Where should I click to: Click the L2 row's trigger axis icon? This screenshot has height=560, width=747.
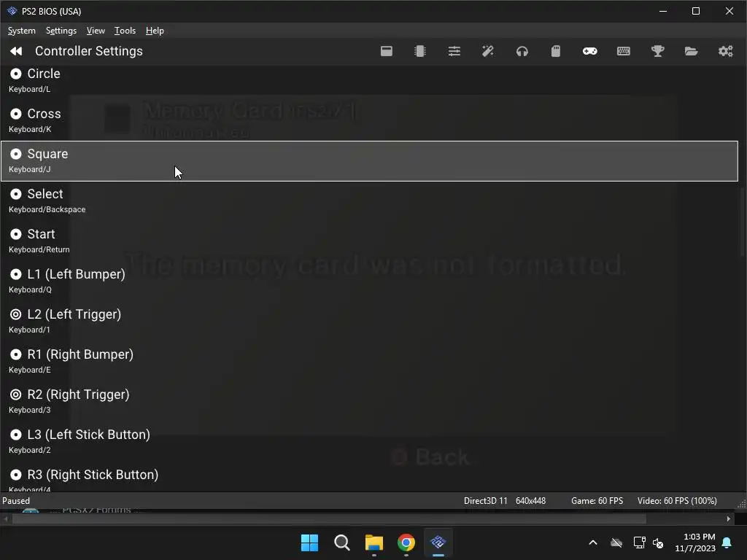tap(16, 314)
